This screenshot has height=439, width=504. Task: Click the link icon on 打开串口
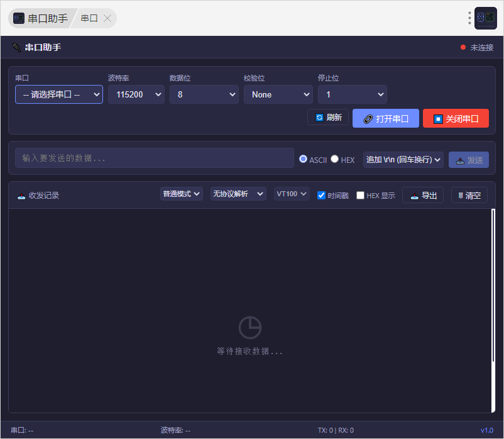(x=368, y=119)
